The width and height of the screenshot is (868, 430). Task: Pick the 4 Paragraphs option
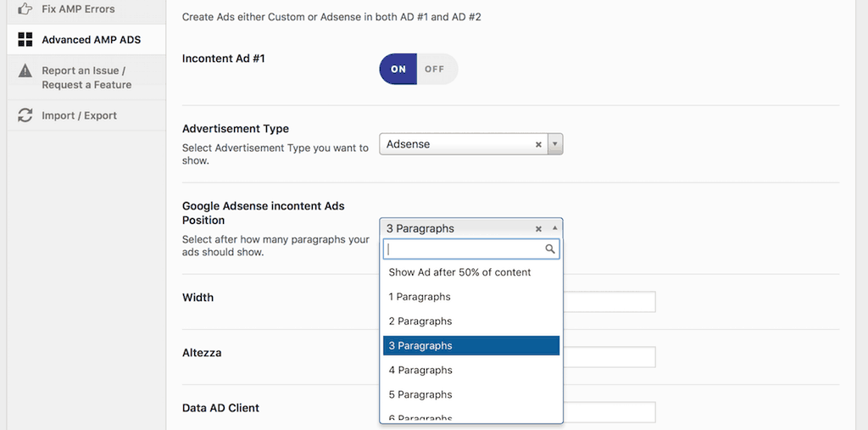[x=420, y=370]
